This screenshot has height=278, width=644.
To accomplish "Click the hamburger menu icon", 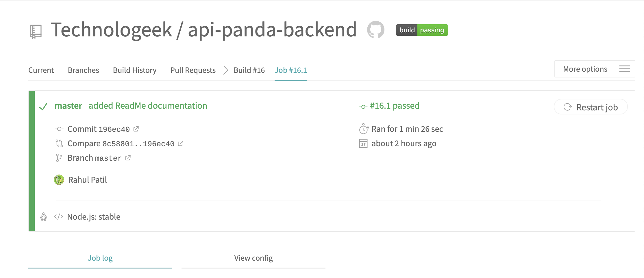I will pos(625,69).
